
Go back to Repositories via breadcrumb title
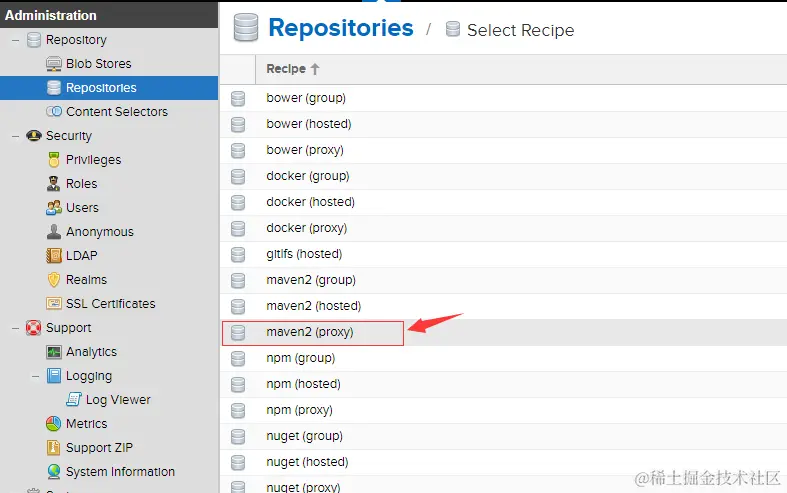[x=340, y=28]
